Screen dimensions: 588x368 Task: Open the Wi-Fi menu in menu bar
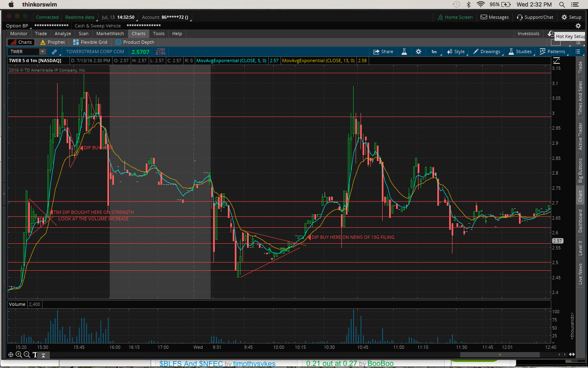pos(481,4)
